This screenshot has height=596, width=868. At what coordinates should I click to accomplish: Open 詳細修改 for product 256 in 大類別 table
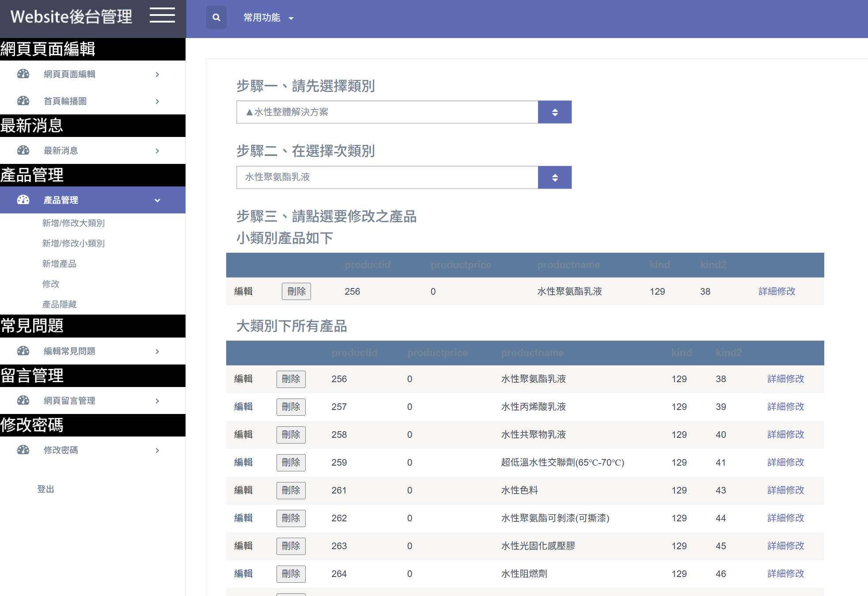[786, 379]
